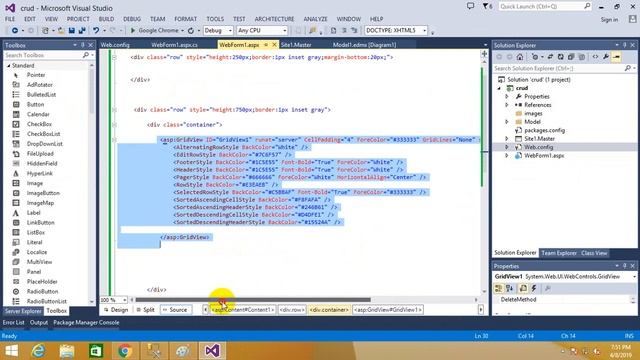Switch to the Team Explorer tab

pos(559,253)
